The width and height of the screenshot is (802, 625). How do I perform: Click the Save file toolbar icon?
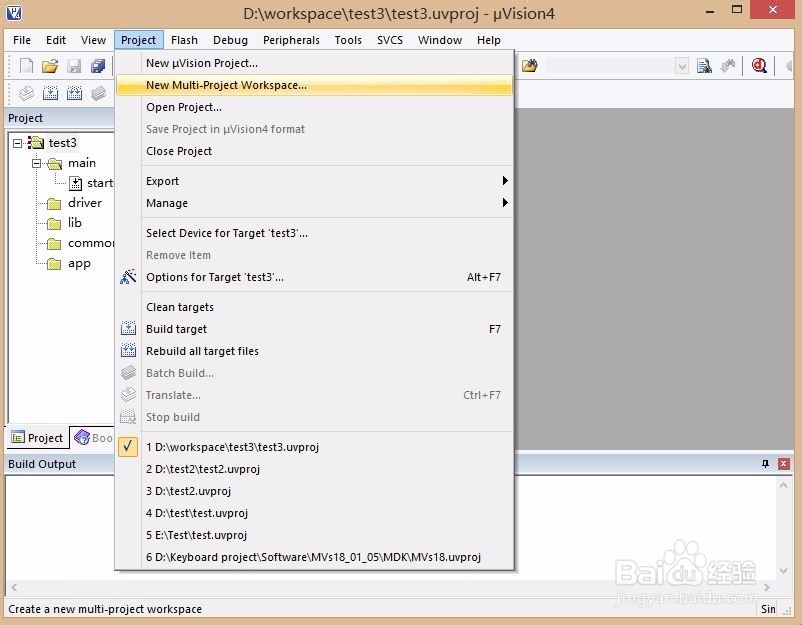(x=74, y=65)
